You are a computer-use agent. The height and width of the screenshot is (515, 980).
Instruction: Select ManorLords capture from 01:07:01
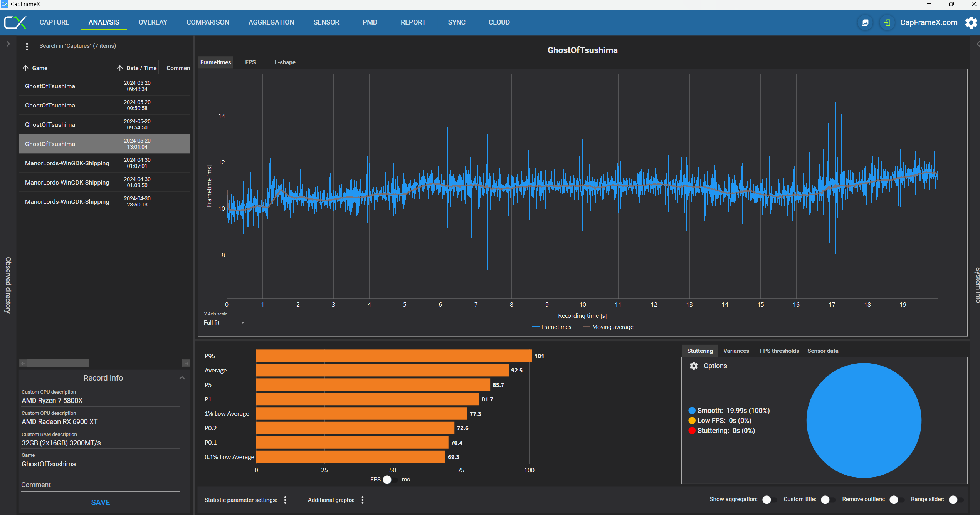(x=104, y=163)
